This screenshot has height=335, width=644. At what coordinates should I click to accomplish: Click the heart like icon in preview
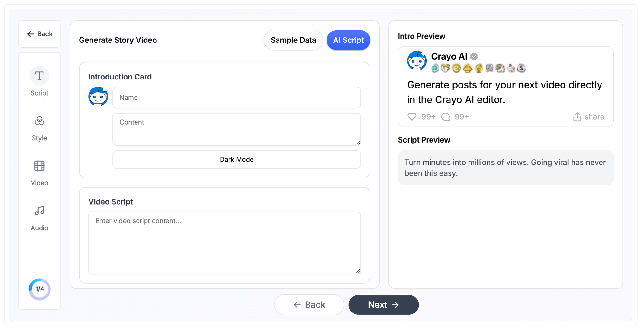[412, 117]
